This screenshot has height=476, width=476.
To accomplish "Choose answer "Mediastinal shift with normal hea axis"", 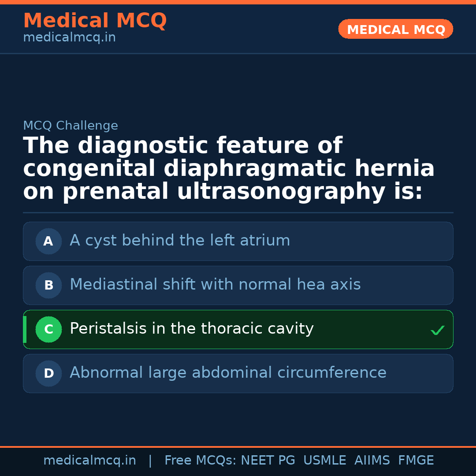I will click(215, 285).
